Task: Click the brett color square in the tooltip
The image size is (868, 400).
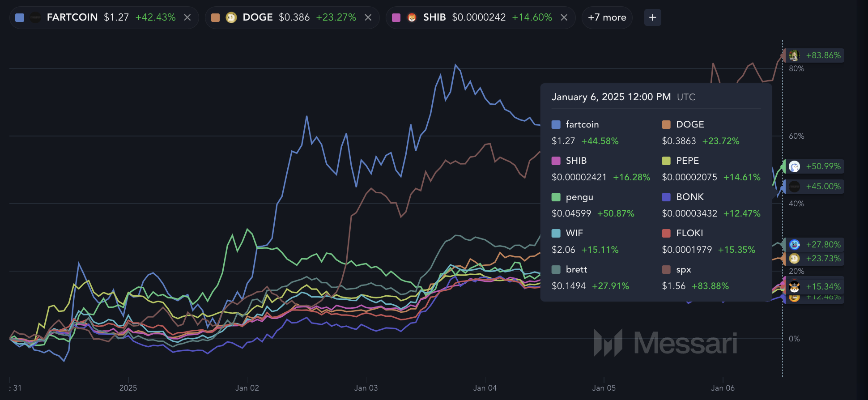Action: [556, 269]
